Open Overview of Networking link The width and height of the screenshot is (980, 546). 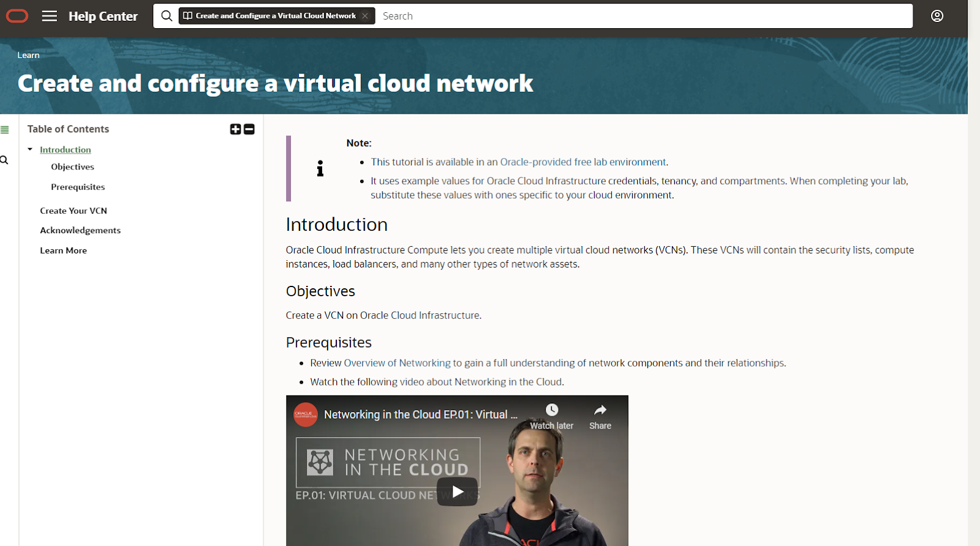click(x=398, y=363)
